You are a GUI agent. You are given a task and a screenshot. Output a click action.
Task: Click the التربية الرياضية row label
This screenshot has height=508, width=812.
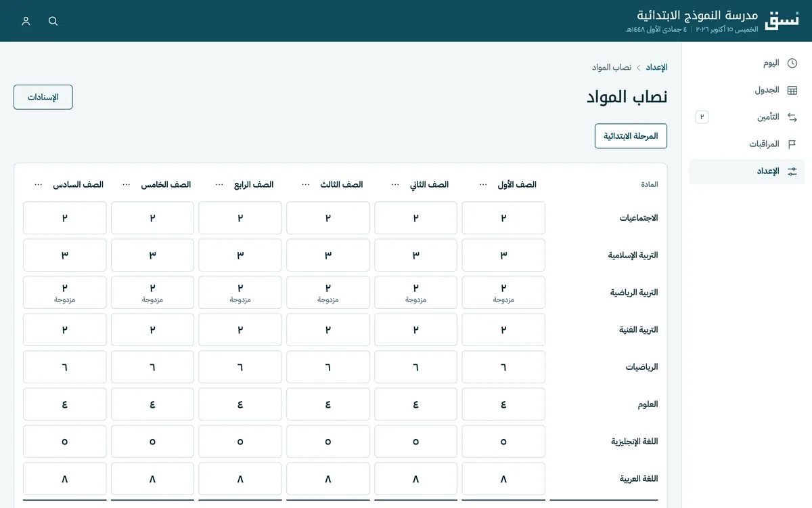(634, 293)
